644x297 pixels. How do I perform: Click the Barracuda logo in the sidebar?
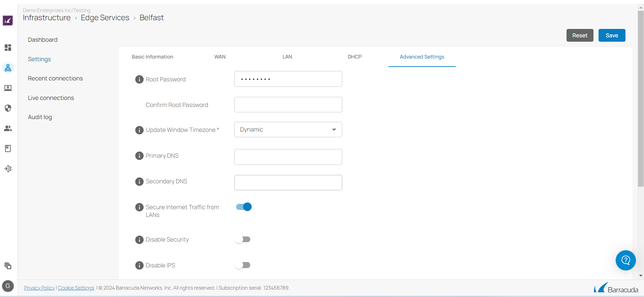tap(8, 21)
